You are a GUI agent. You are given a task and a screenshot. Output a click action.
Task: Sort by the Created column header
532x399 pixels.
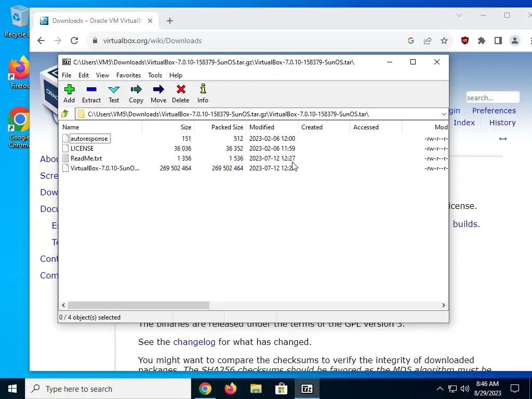point(324,127)
